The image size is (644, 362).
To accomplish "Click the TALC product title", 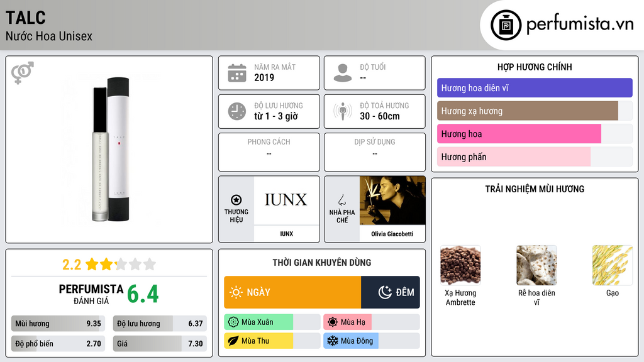I will 25,18.
